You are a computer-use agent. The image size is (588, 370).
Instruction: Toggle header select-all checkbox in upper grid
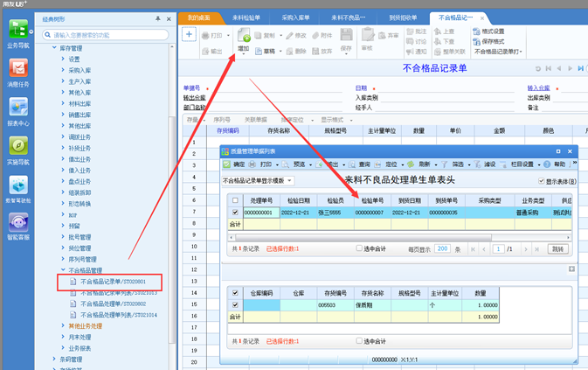tap(235, 200)
